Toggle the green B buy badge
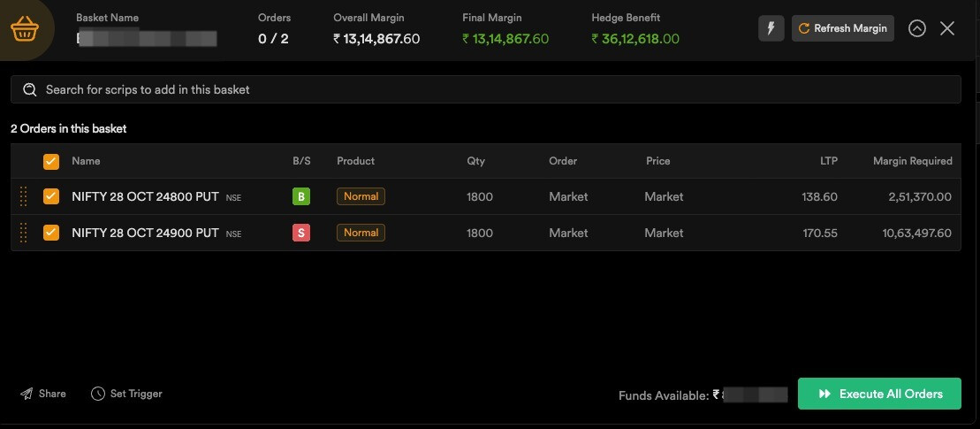This screenshot has height=429, width=980. pyautogui.click(x=301, y=196)
